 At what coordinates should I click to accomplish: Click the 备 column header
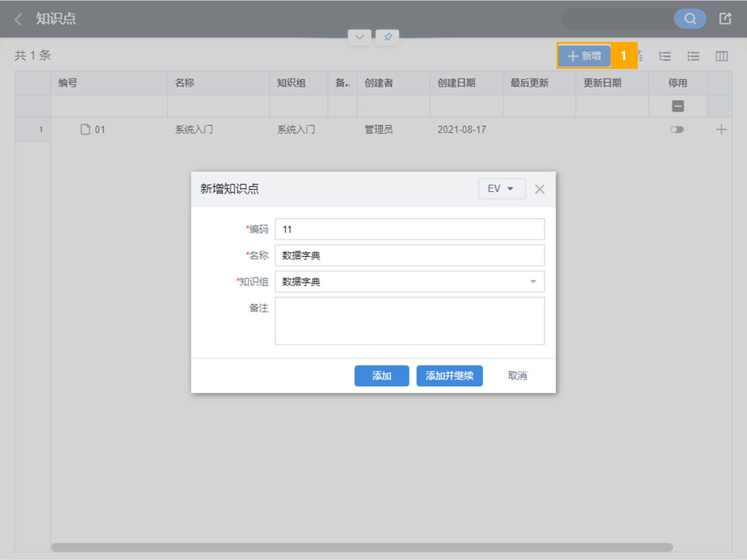[x=342, y=83]
